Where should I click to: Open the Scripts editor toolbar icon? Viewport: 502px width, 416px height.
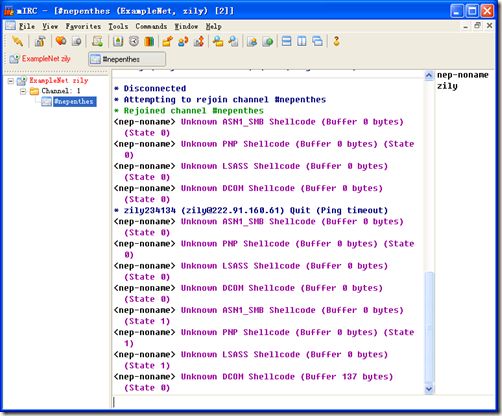(x=97, y=41)
